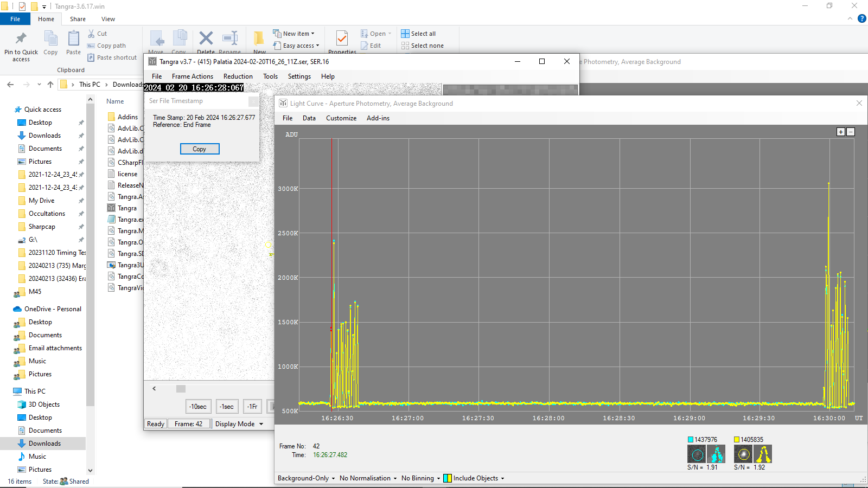The width and height of the screenshot is (868, 488).
Task: Click the Tangra frame scrollbar thumb
Action: pos(181,389)
